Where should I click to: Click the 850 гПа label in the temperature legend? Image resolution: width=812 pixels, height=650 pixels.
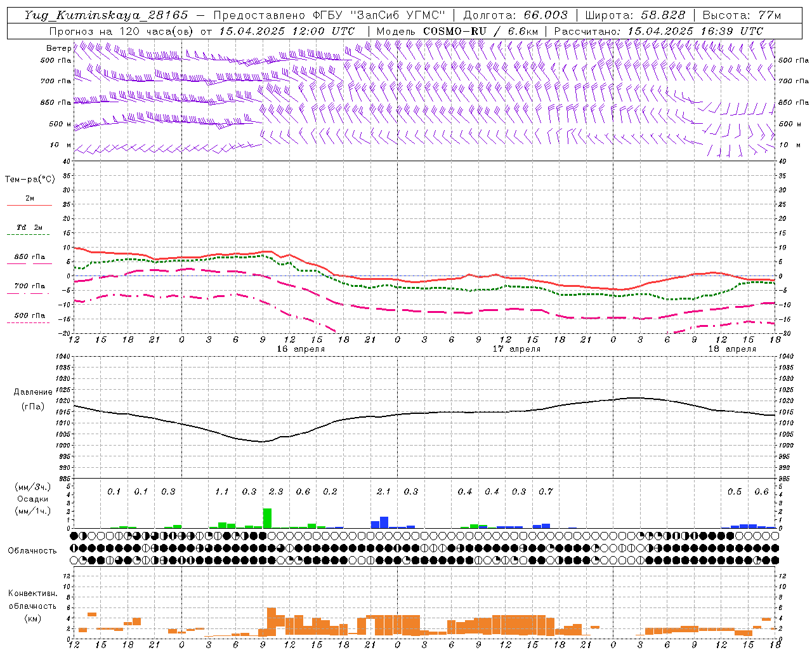click(x=29, y=257)
